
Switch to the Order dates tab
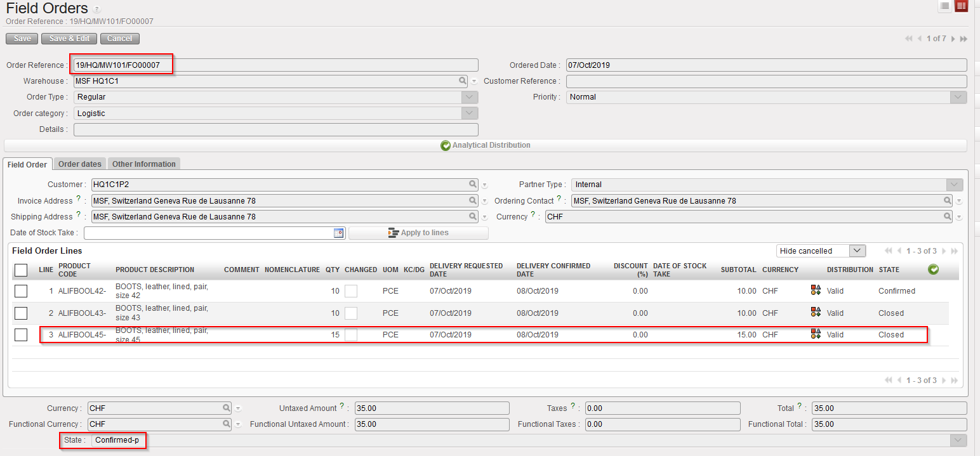(x=80, y=164)
